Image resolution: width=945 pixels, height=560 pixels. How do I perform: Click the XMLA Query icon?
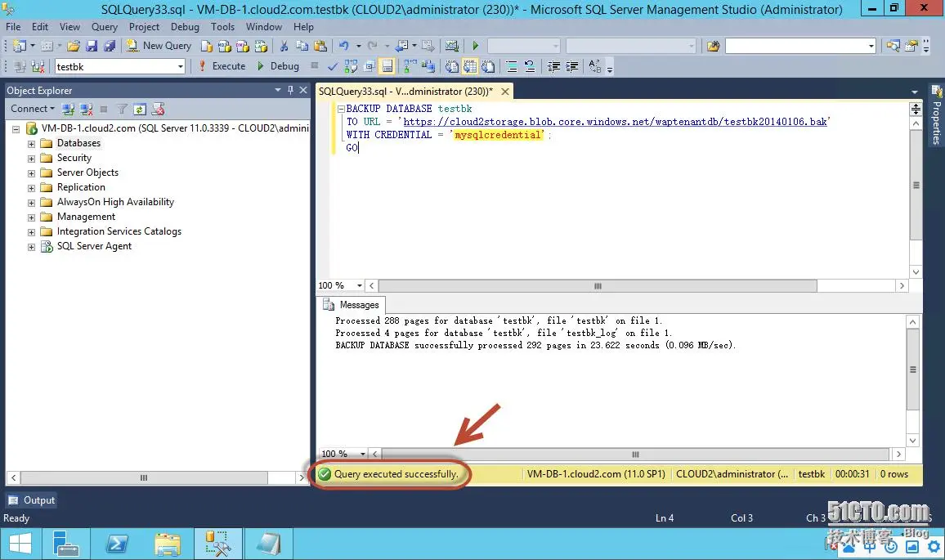pyautogui.click(x=261, y=46)
